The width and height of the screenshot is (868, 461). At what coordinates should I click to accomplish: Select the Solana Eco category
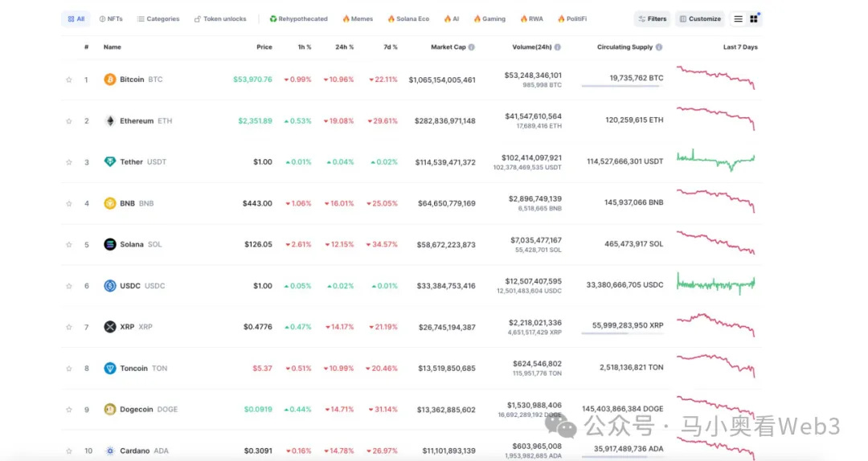(408, 18)
